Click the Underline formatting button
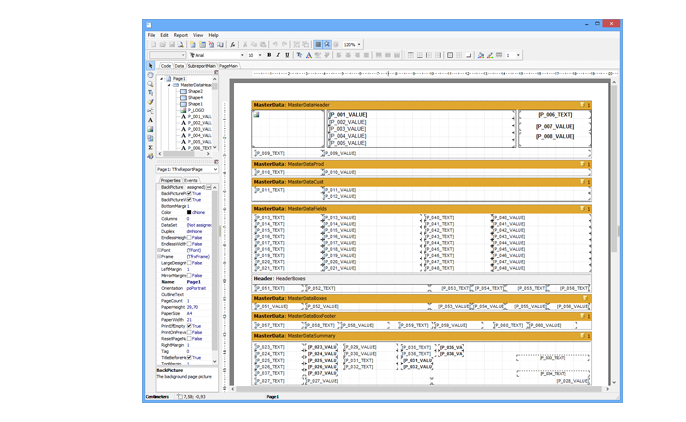This screenshot has width=686, height=422. (287, 55)
